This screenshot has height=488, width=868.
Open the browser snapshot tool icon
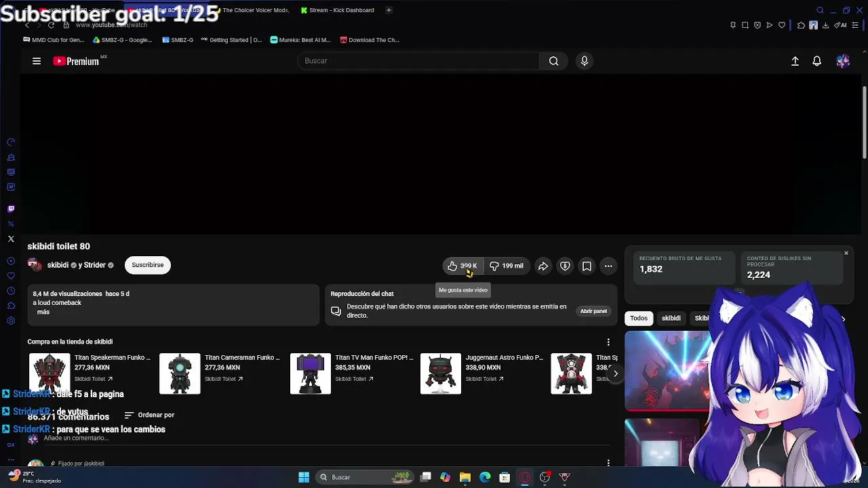click(x=745, y=25)
